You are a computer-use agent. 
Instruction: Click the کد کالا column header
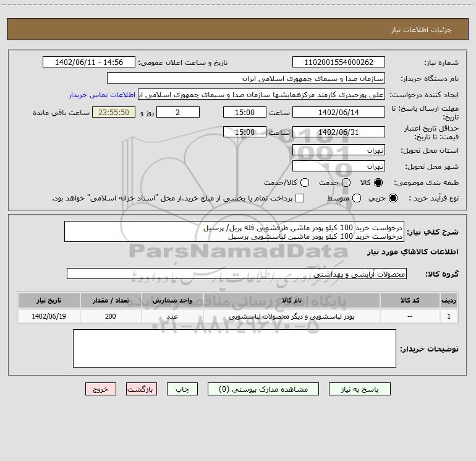click(x=410, y=300)
